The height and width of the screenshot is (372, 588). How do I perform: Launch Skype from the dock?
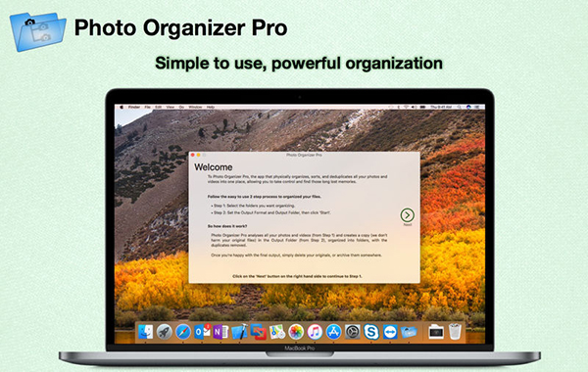(371, 332)
